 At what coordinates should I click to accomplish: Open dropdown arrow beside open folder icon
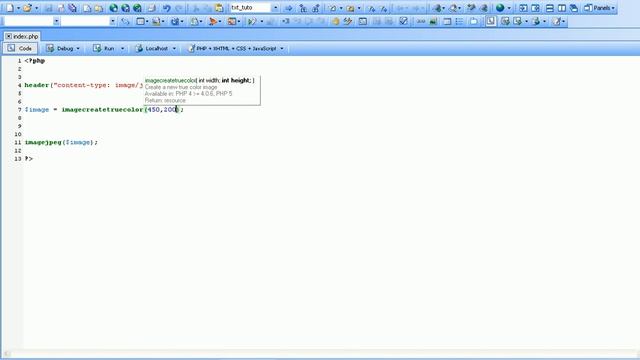(36, 8)
